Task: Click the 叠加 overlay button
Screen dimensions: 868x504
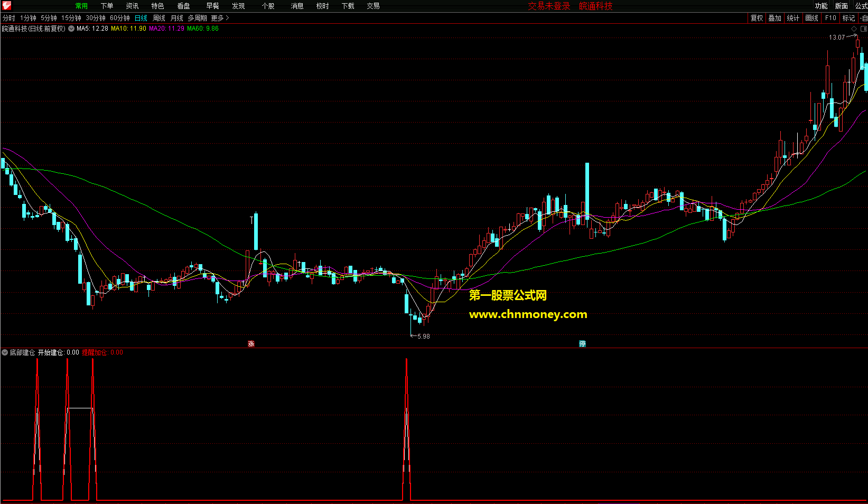Action: coord(774,18)
